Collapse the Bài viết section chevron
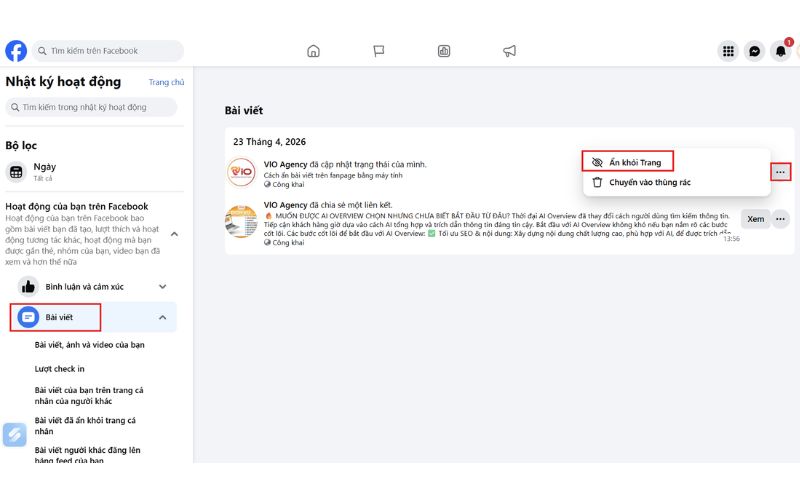This screenshot has width=800, height=500. [162, 317]
